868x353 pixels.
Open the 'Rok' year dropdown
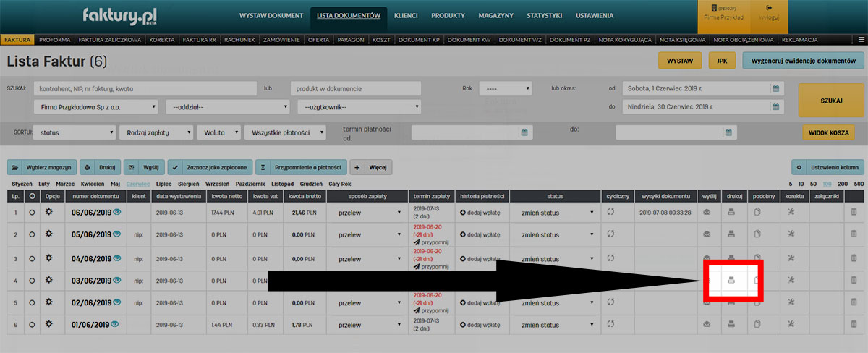click(x=505, y=88)
